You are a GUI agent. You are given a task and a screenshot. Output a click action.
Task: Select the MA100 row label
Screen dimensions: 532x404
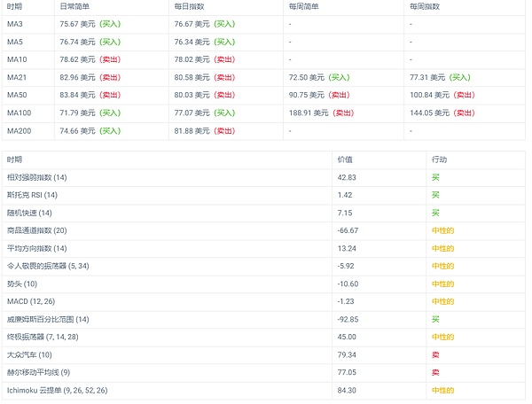tap(19, 113)
